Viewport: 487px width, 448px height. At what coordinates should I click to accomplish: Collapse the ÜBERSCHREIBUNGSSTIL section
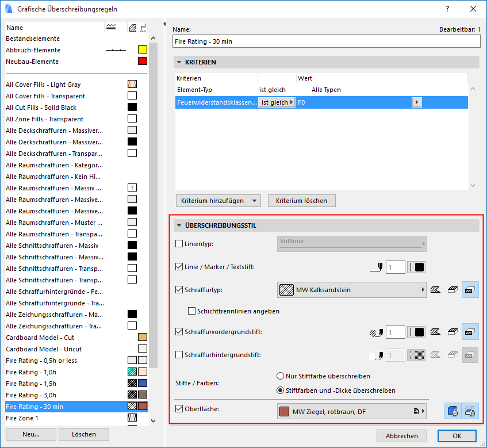point(179,225)
